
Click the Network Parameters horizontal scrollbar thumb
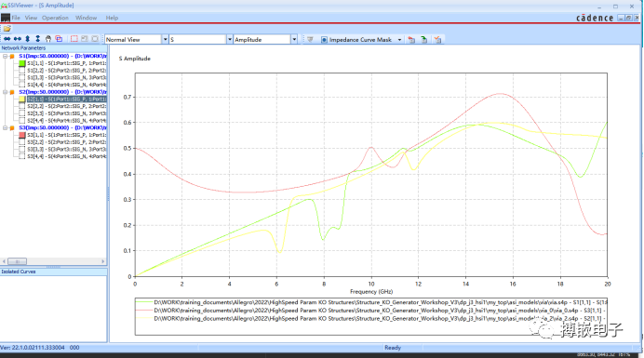pos(18,261)
